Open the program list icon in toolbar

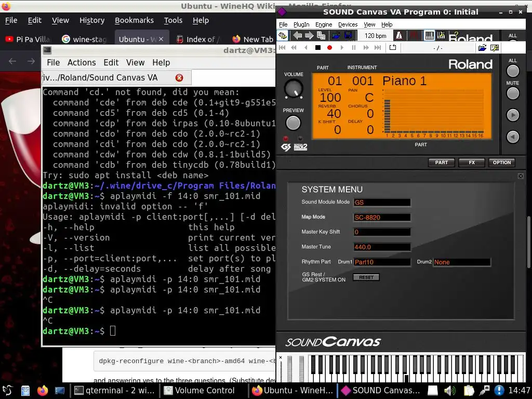321,35
